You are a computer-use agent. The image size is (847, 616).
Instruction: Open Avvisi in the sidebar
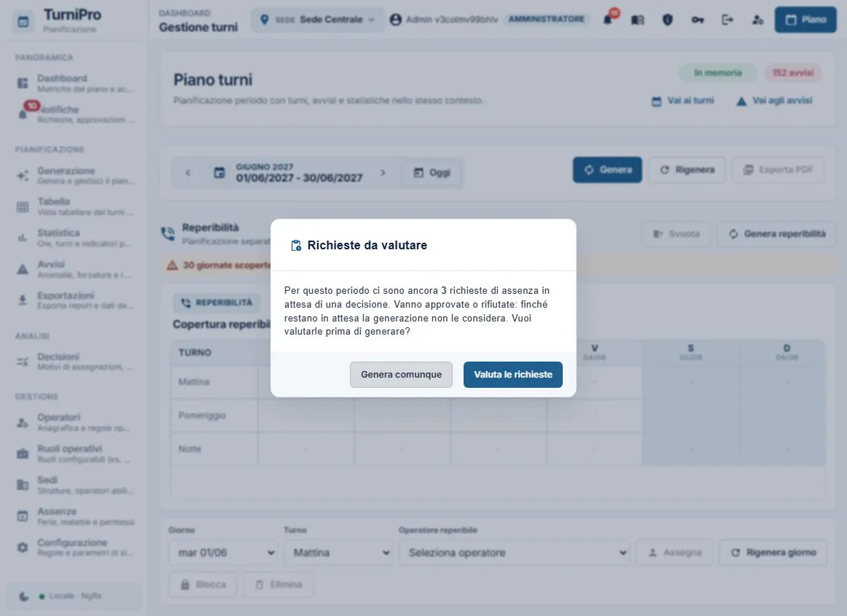click(x=74, y=269)
